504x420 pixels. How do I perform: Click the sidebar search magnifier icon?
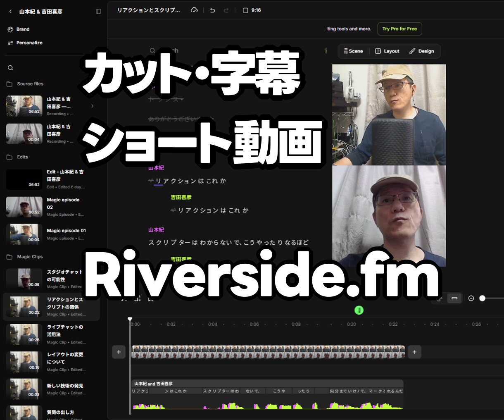pos(10,68)
